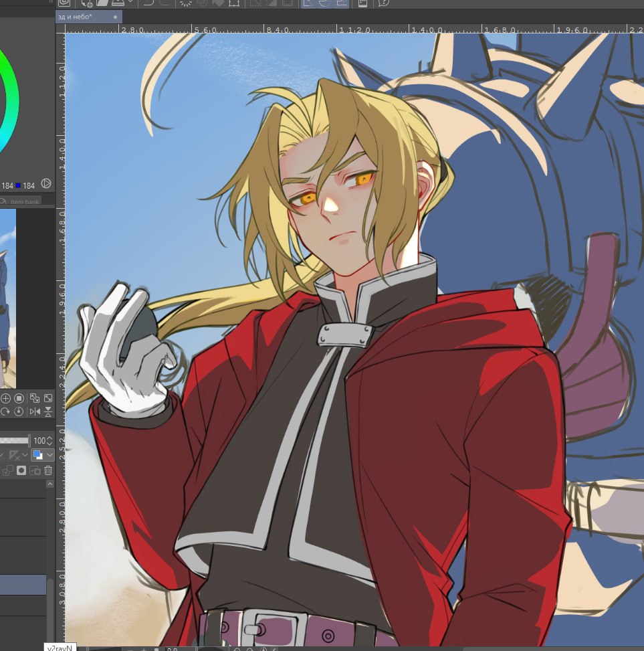Screen dimensions: 644x651
Task: Switch color space with the circled arrow icon
Action: (46, 183)
